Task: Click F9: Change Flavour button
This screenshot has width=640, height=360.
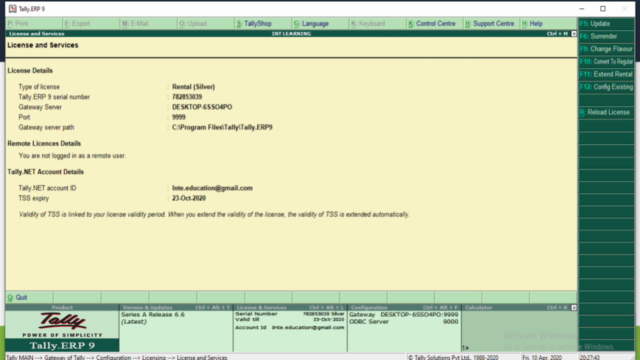Action: [606, 49]
